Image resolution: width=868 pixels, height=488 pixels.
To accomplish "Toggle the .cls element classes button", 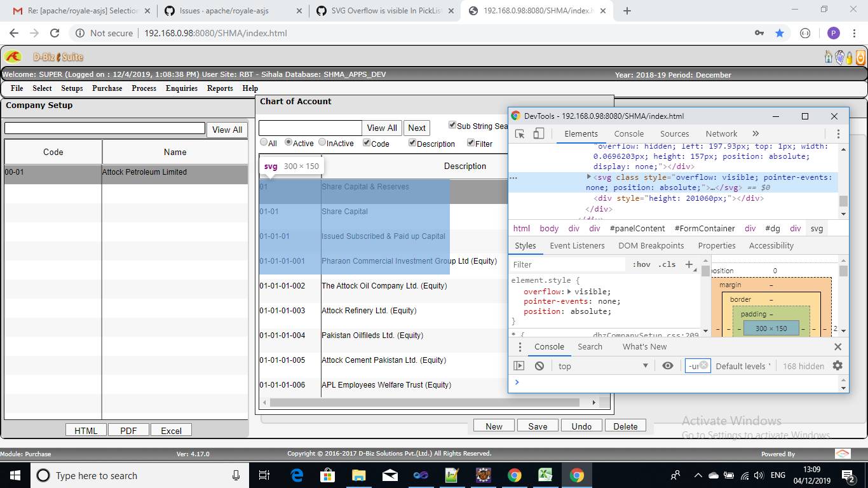I will click(667, 264).
